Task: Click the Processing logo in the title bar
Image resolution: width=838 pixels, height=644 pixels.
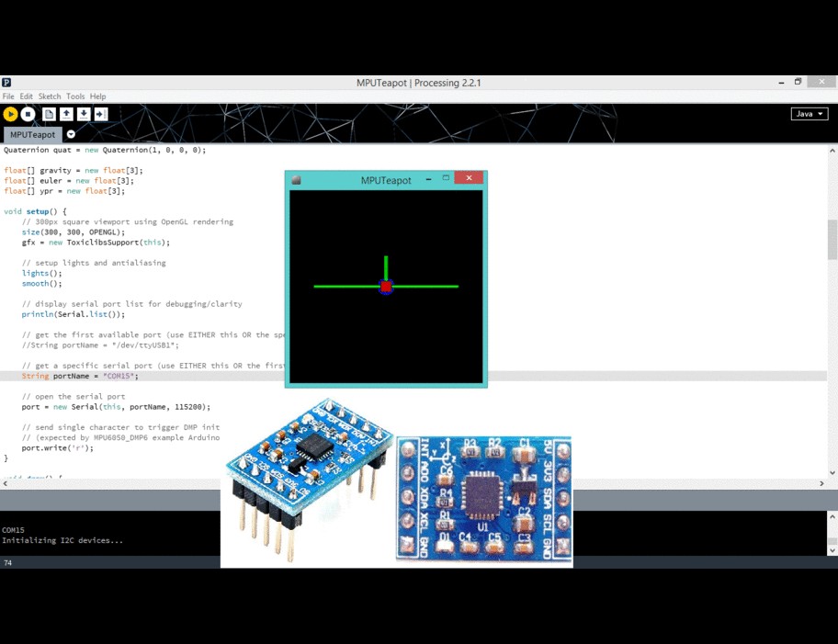Action: click(7, 82)
